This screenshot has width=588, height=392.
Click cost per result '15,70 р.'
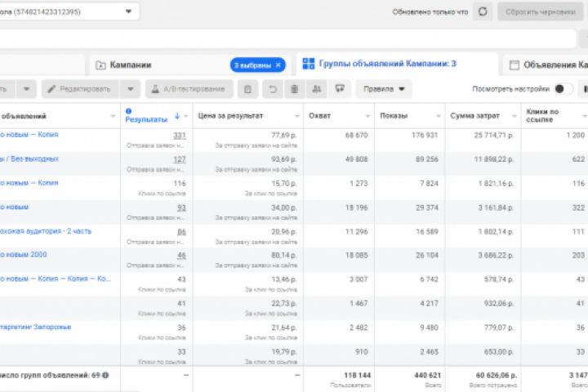(284, 184)
